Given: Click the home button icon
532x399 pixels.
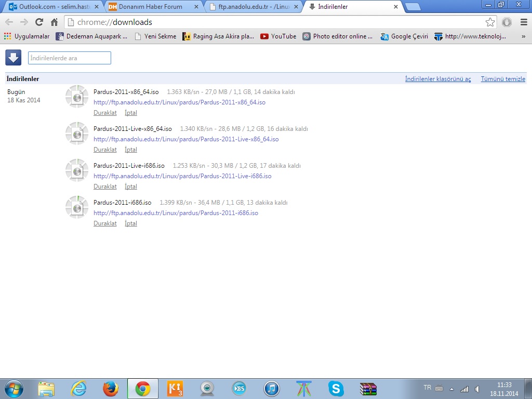Looking at the screenshot, I should pos(54,22).
